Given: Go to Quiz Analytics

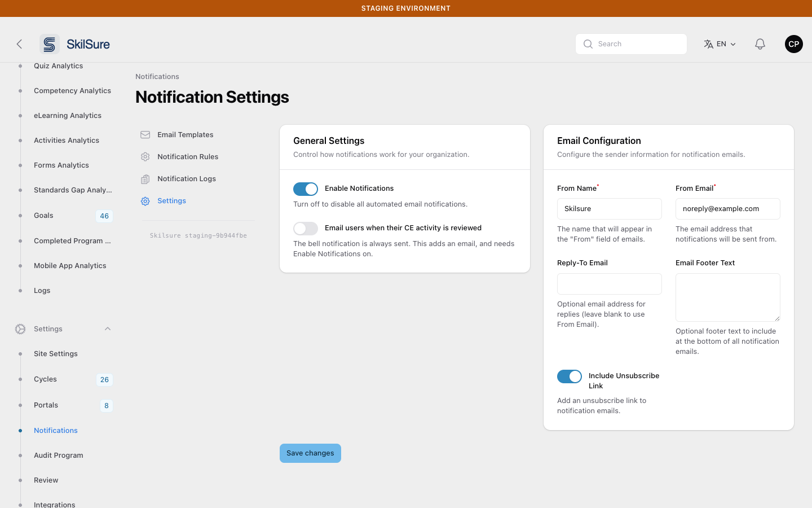Looking at the screenshot, I should pyautogui.click(x=59, y=66).
